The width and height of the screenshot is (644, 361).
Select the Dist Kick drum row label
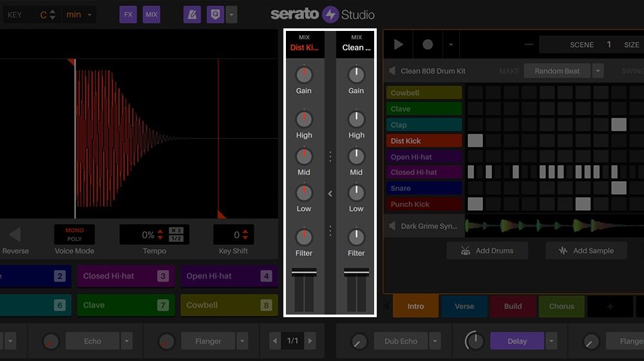click(x=424, y=141)
